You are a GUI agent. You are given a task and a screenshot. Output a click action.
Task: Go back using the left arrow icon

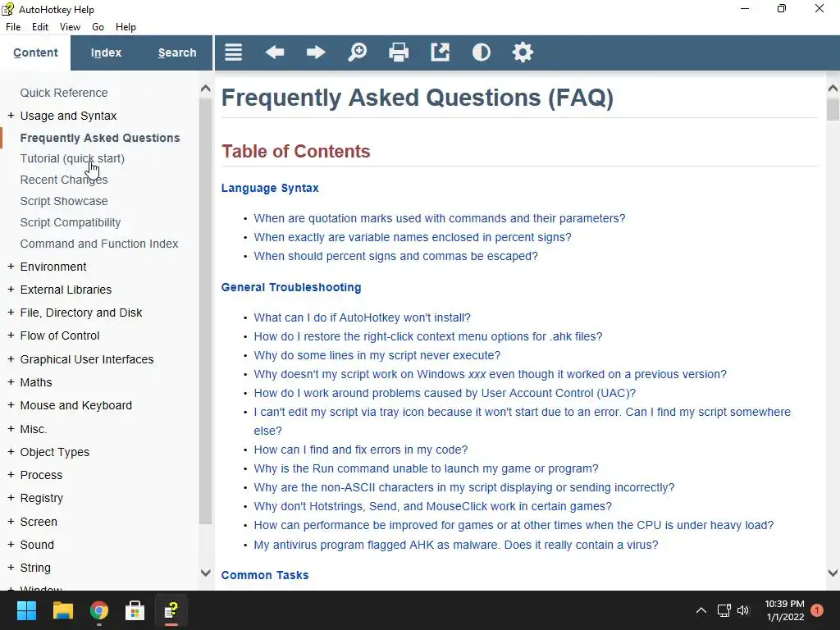tap(274, 52)
